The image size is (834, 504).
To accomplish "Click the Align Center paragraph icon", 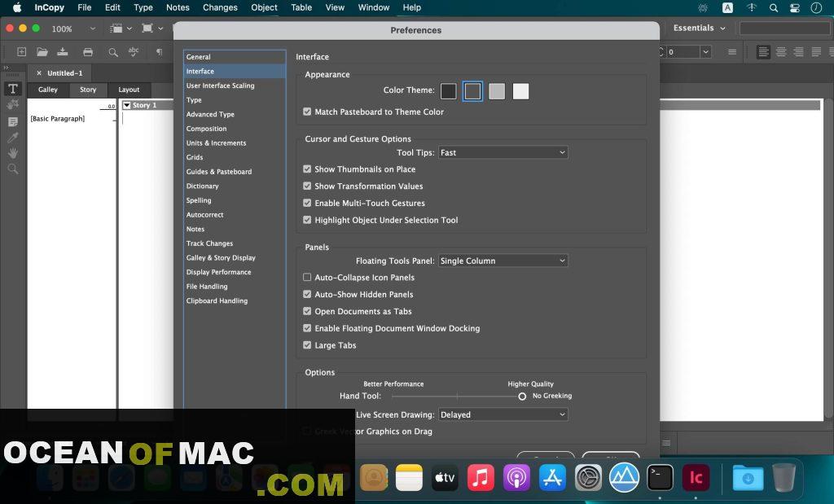I will pyautogui.click(x=781, y=52).
